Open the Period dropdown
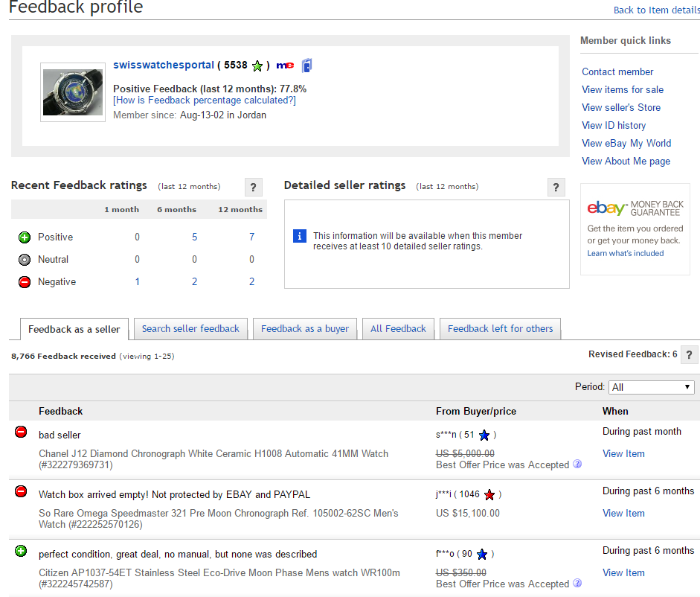Screen dimensions: 700x597 pos(651,387)
